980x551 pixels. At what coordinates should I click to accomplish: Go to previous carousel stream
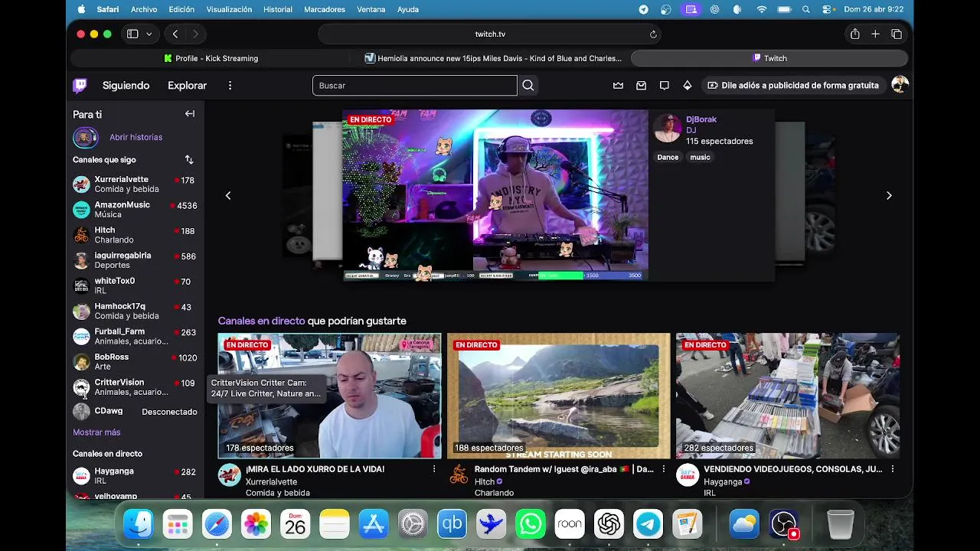tap(228, 196)
